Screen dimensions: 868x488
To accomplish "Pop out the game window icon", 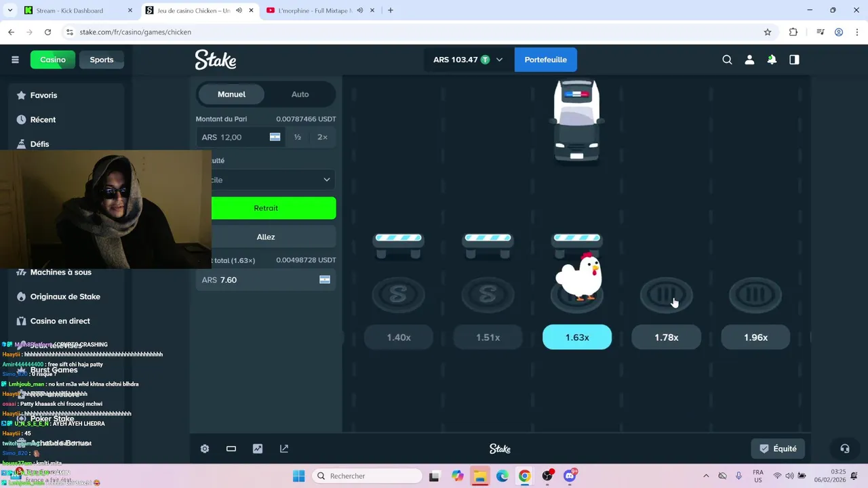I will pos(284,449).
